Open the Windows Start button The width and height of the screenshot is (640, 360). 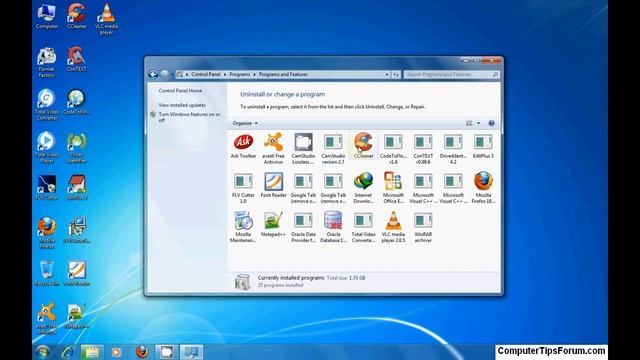(x=42, y=352)
